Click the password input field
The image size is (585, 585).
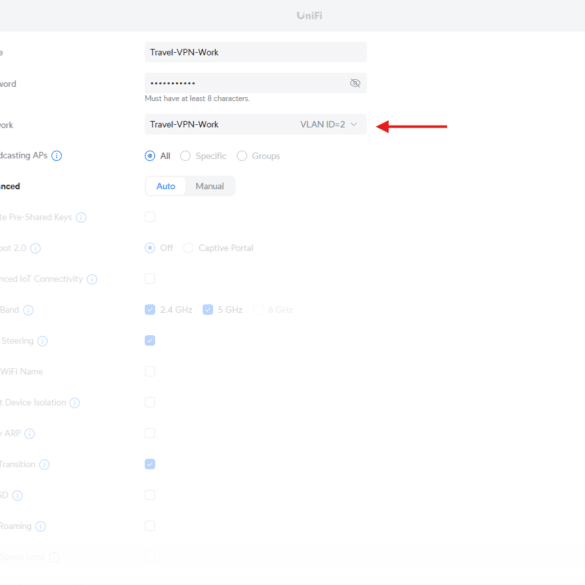256,83
